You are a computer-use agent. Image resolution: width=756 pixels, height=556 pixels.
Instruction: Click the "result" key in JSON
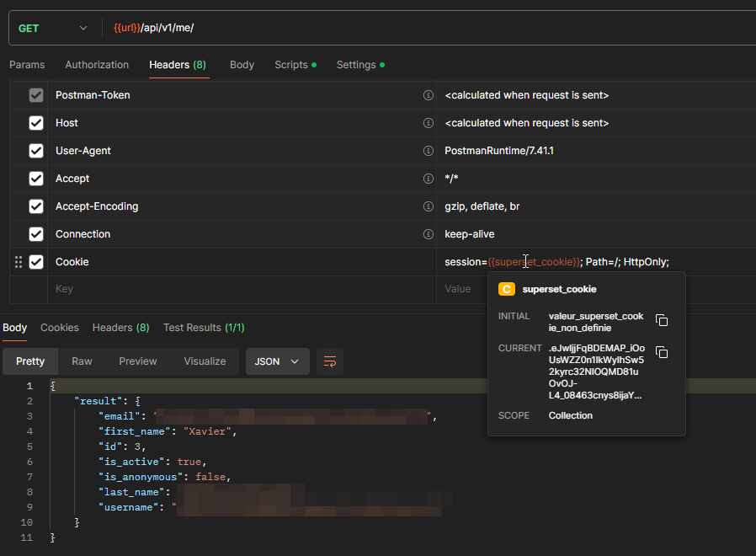click(x=98, y=402)
